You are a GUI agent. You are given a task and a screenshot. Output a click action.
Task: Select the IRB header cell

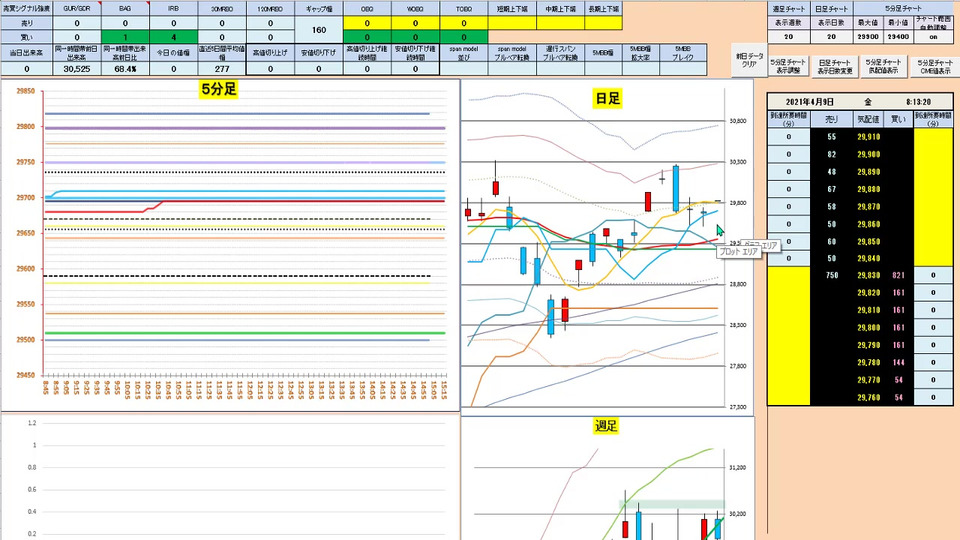pos(173,9)
